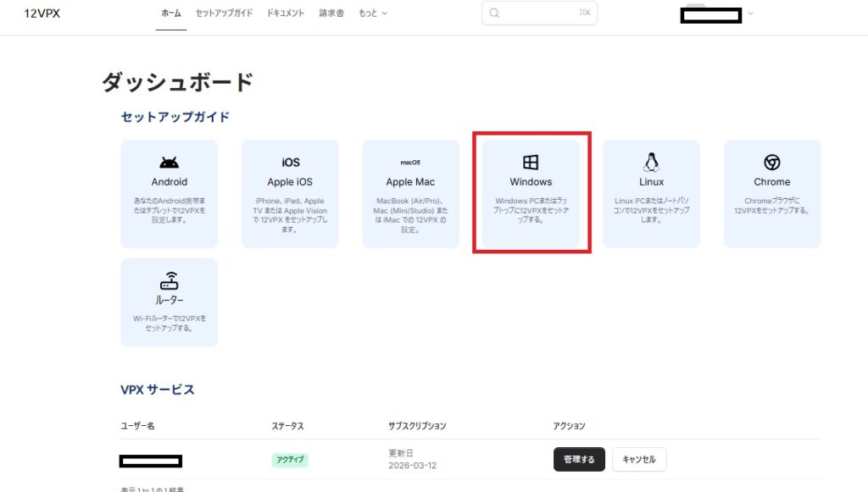This screenshot has height=492, width=868.
Task: Go to セットアップガイド in navigation
Action: 224,14
